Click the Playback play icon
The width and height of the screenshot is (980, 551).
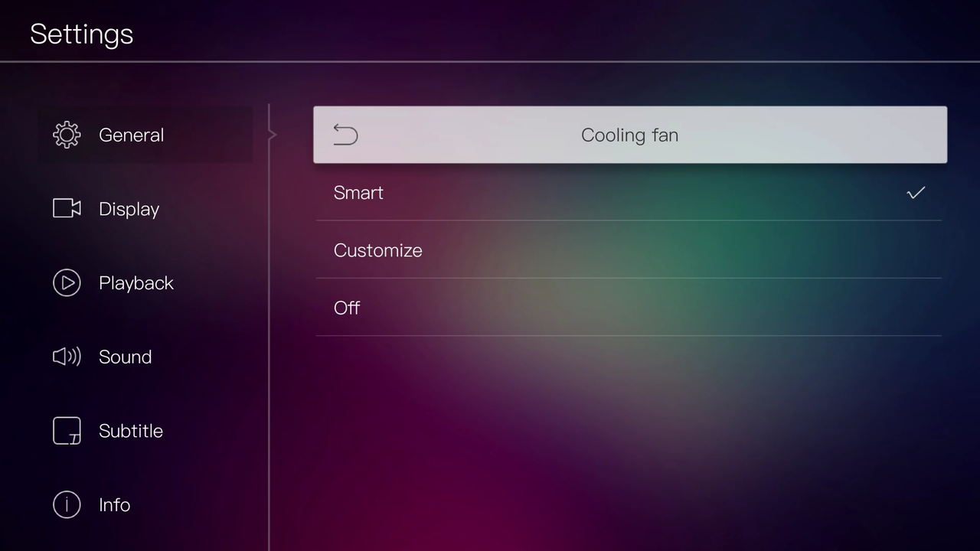click(67, 282)
